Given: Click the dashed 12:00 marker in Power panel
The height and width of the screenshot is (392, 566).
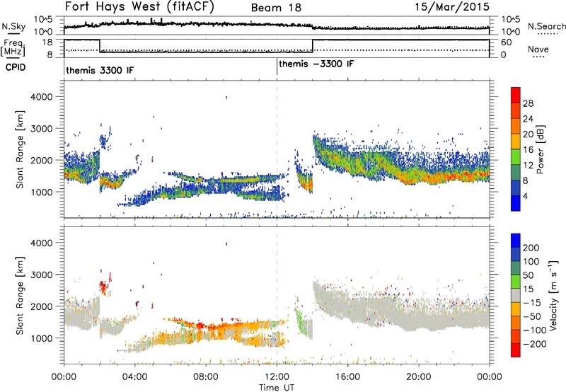Looking at the screenshot, I should (x=277, y=149).
